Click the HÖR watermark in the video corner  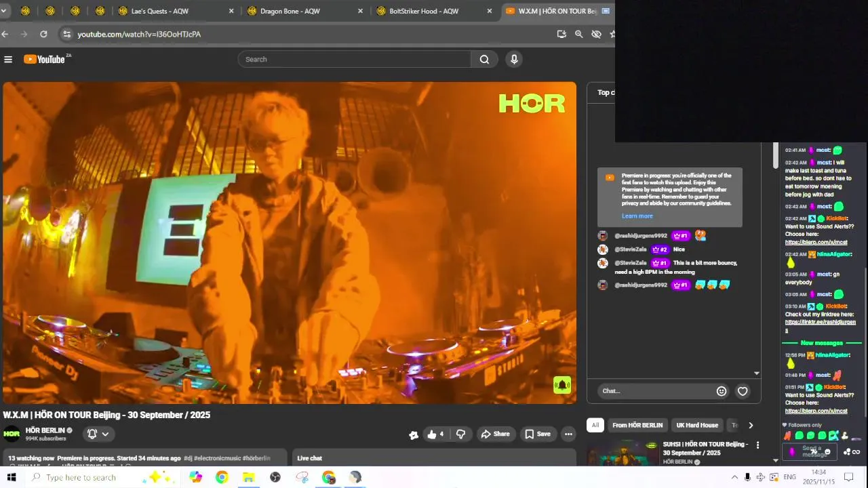click(x=532, y=103)
